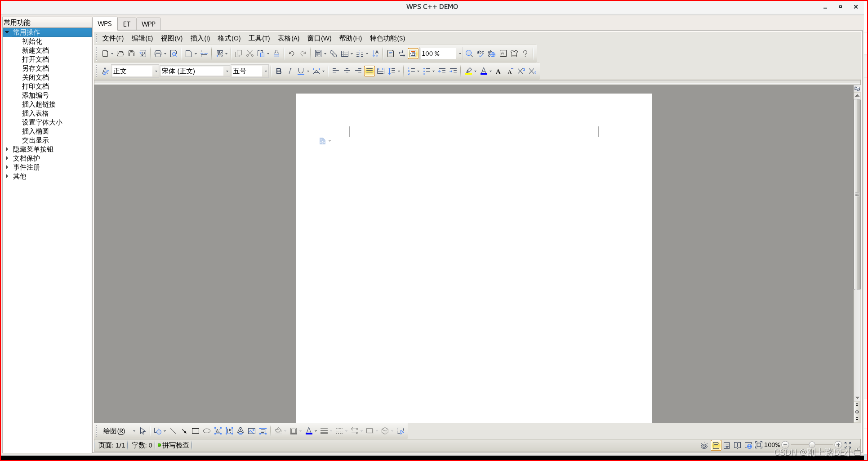Click the Open file folder icon
The height and width of the screenshot is (461, 868).
120,54
